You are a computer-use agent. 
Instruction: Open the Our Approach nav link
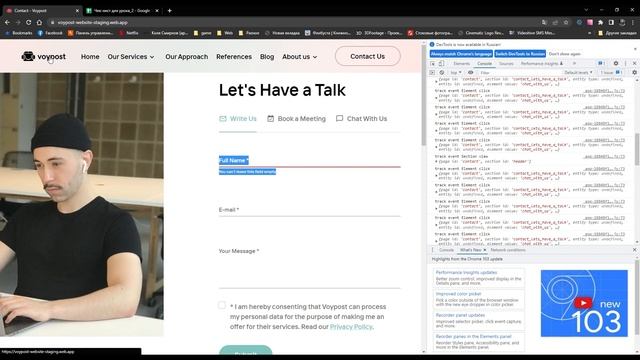(x=187, y=57)
